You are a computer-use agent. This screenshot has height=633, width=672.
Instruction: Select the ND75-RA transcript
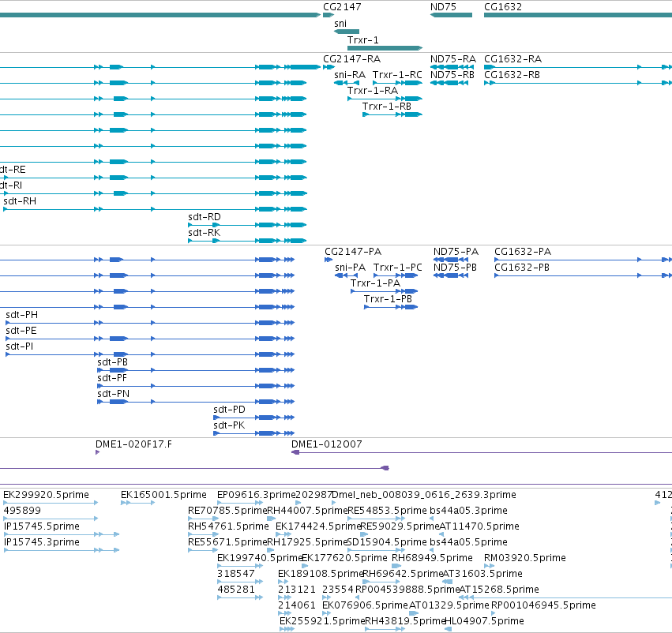452,67
